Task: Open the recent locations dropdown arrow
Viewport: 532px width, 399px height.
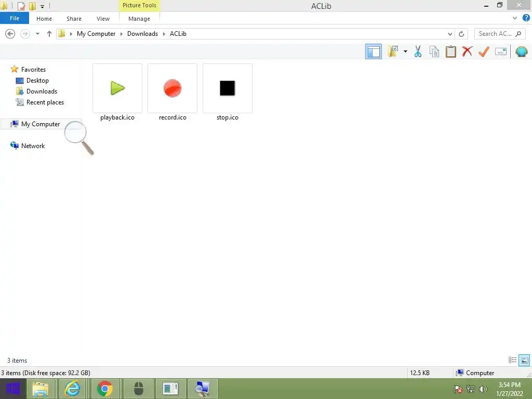Action: pyautogui.click(x=37, y=34)
